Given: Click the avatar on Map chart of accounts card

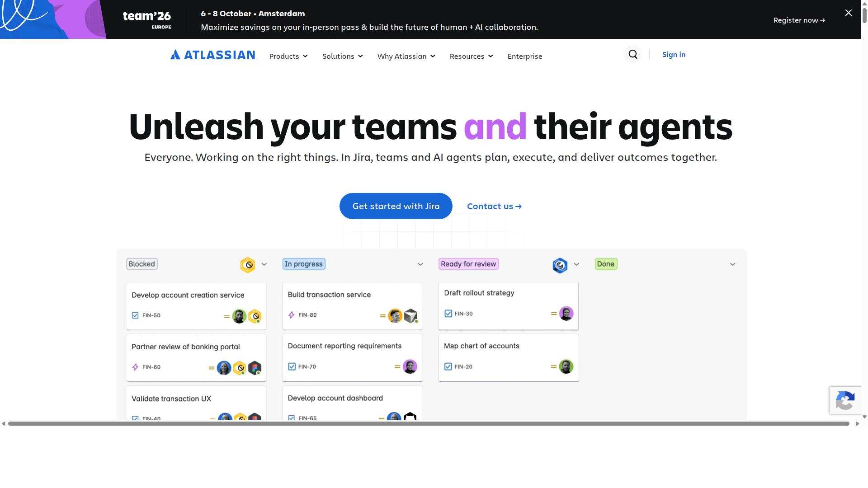Looking at the screenshot, I should click(x=566, y=366).
